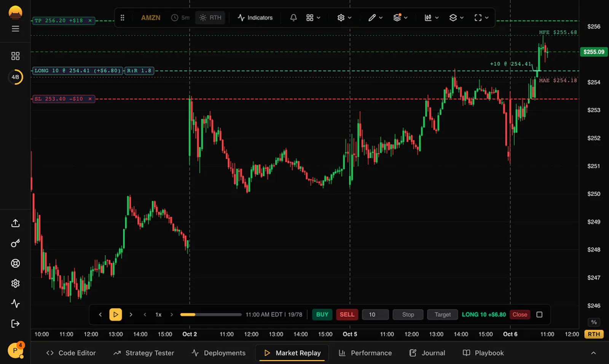Expand the chart settings gear dropdown
Screen dimensions: 609x364
(x=344, y=17)
